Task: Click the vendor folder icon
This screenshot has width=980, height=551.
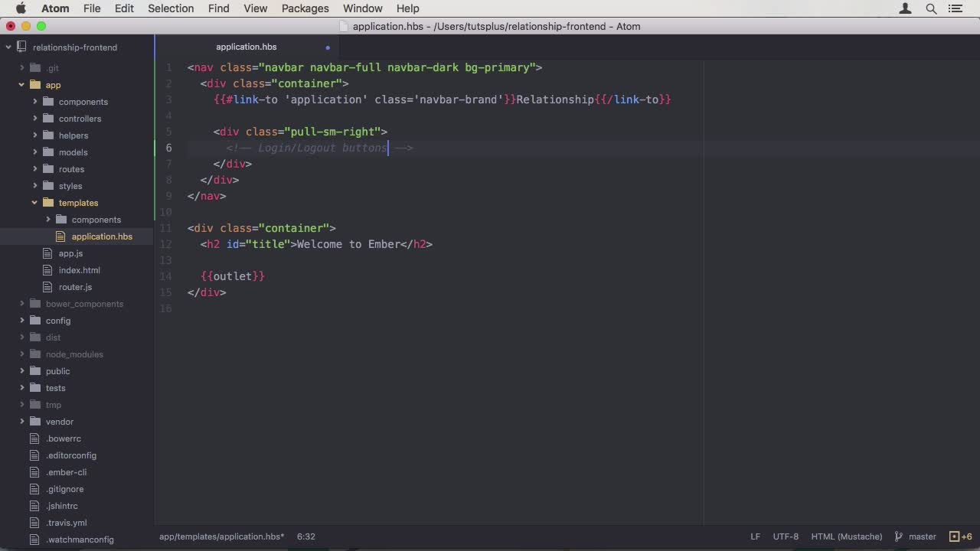Action: pyautogui.click(x=34, y=422)
